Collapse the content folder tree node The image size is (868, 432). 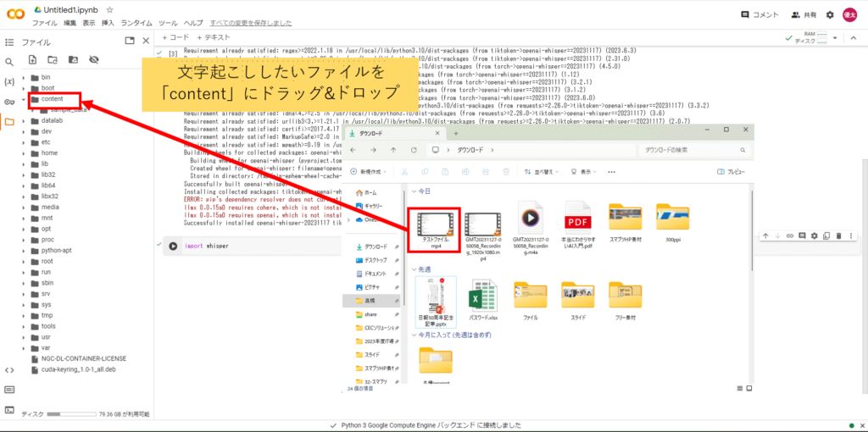tap(24, 100)
